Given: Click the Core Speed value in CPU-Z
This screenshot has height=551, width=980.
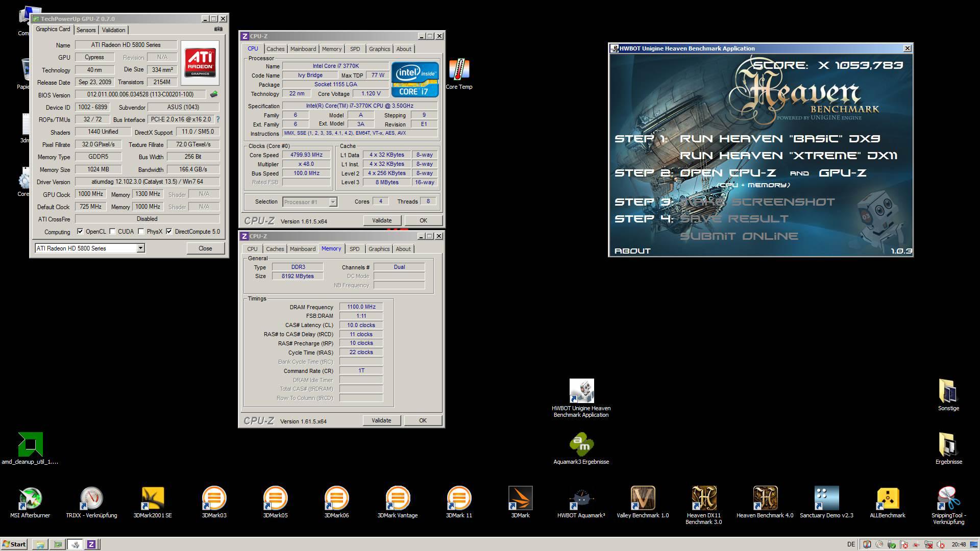Looking at the screenshot, I should click(307, 155).
